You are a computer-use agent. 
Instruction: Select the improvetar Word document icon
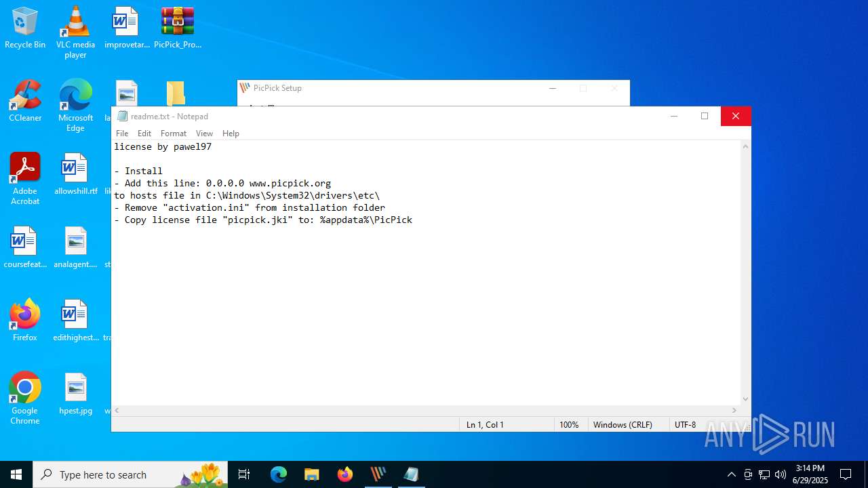coord(127,28)
